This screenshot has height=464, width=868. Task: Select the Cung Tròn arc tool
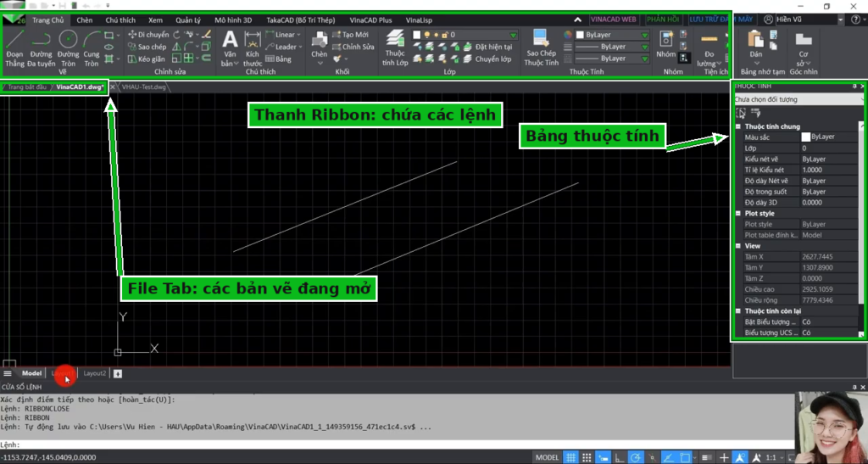[92, 48]
